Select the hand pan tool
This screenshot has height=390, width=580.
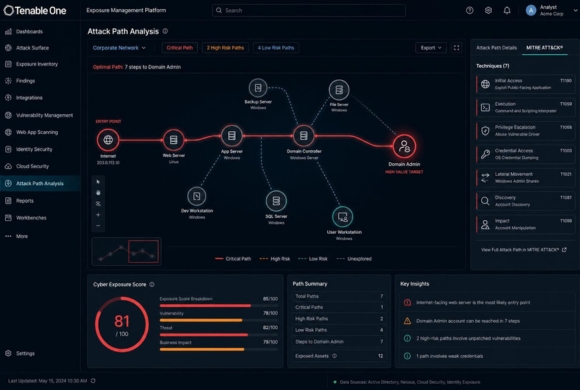tap(98, 193)
